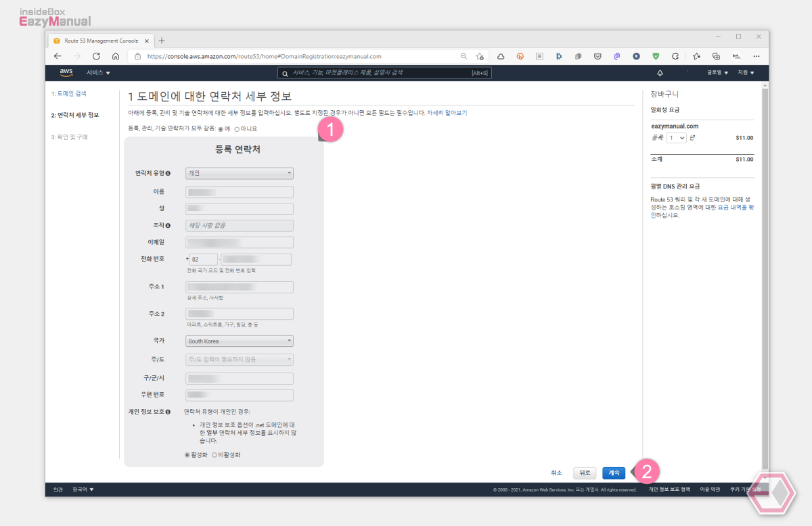Select step 3: 확인 및 구매
812x526 pixels.
[70, 137]
